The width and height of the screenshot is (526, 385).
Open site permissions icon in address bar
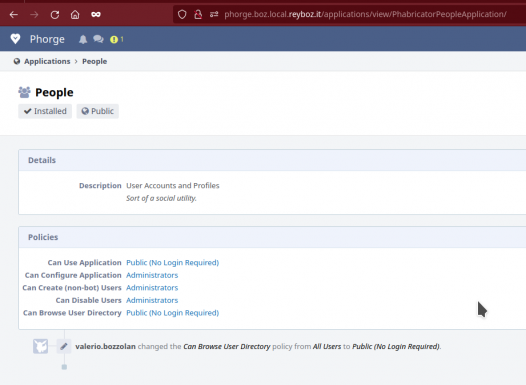[x=214, y=14]
